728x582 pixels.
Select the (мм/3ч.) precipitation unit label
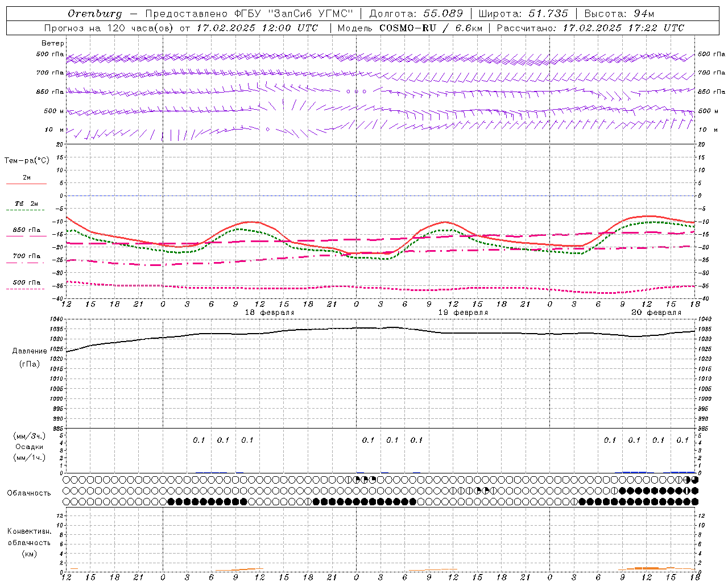tap(30, 436)
